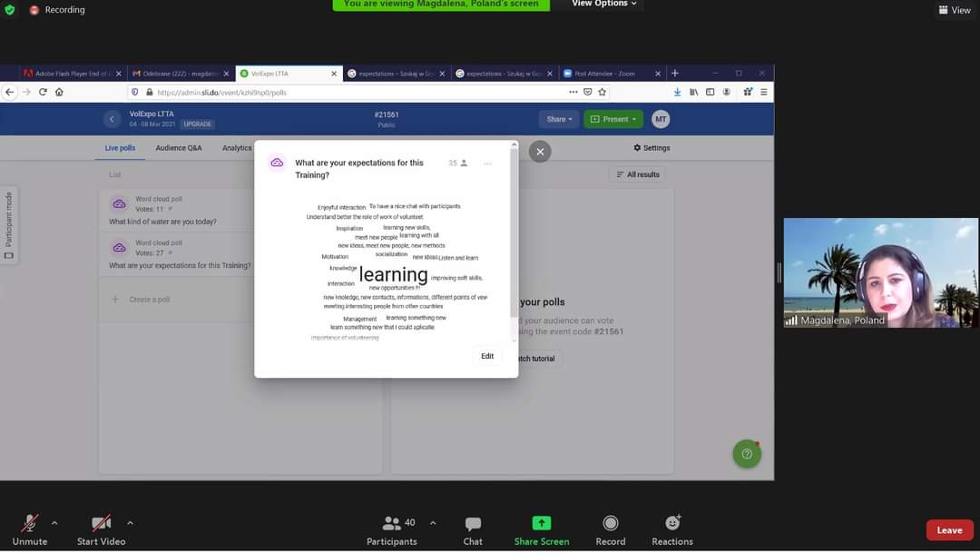Image resolution: width=980 pixels, height=554 pixels.
Task: Open Participant mode side tab
Action: 9,225
